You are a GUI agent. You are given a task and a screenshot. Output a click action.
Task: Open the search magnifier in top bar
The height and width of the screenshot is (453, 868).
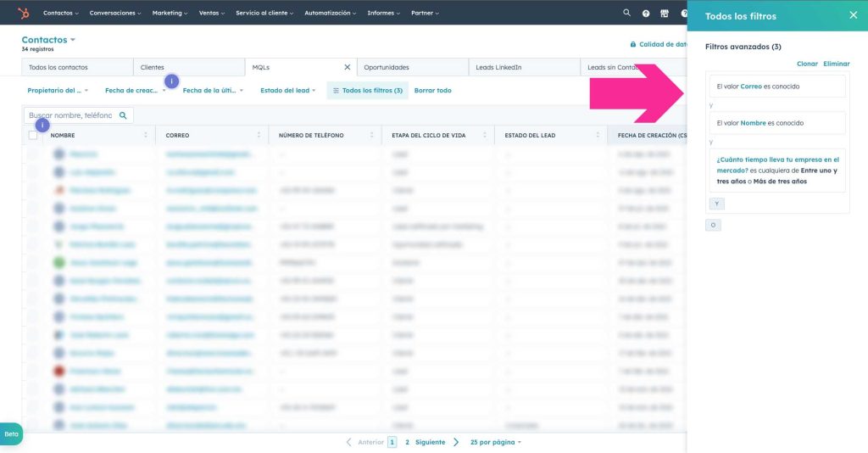tap(626, 13)
